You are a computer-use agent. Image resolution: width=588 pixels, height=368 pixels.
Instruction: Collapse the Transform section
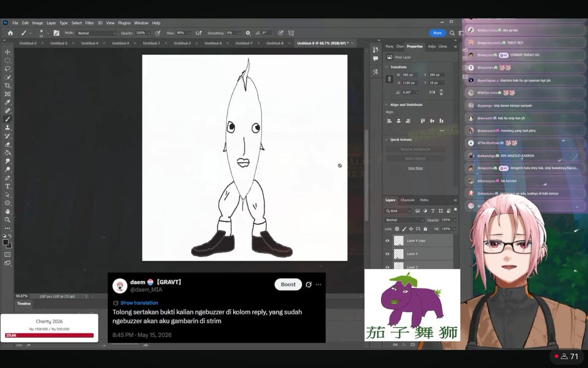point(387,67)
